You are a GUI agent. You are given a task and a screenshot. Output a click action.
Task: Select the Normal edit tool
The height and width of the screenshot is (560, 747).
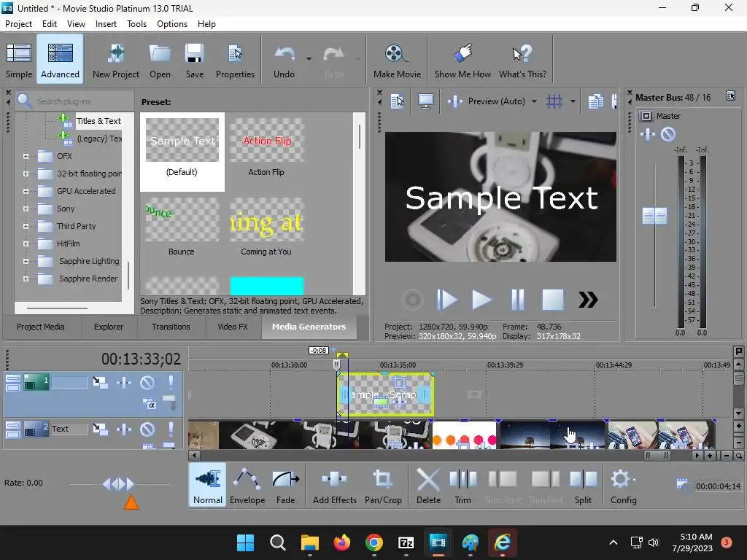(x=208, y=485)
